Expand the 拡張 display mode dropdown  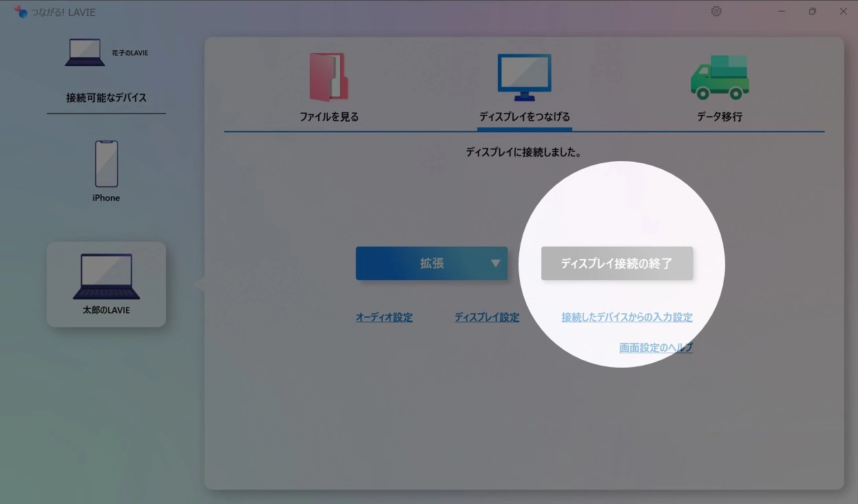(432, 264)
